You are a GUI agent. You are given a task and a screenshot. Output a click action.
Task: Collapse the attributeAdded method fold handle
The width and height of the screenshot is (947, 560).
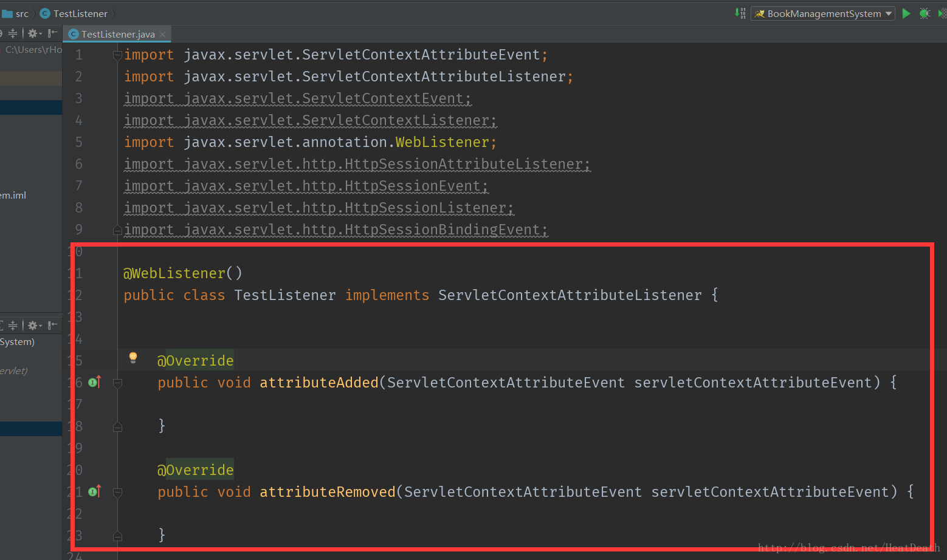coord(117,383)
